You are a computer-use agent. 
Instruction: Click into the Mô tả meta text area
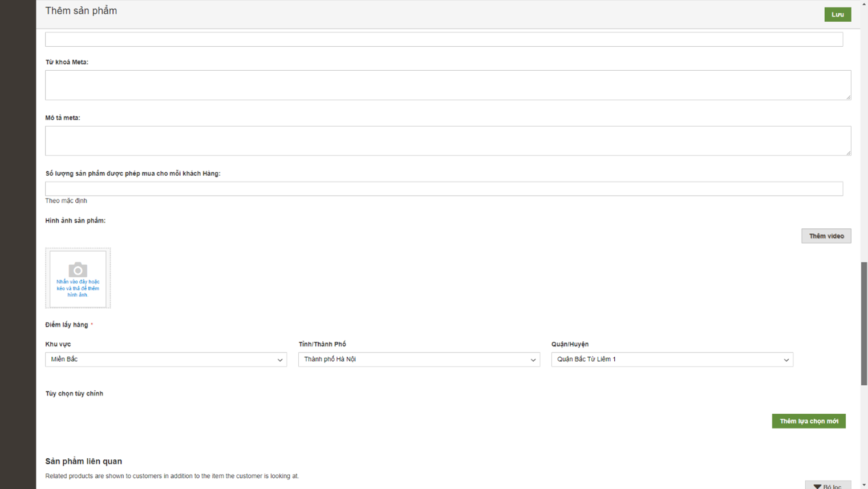pos(448,141)
